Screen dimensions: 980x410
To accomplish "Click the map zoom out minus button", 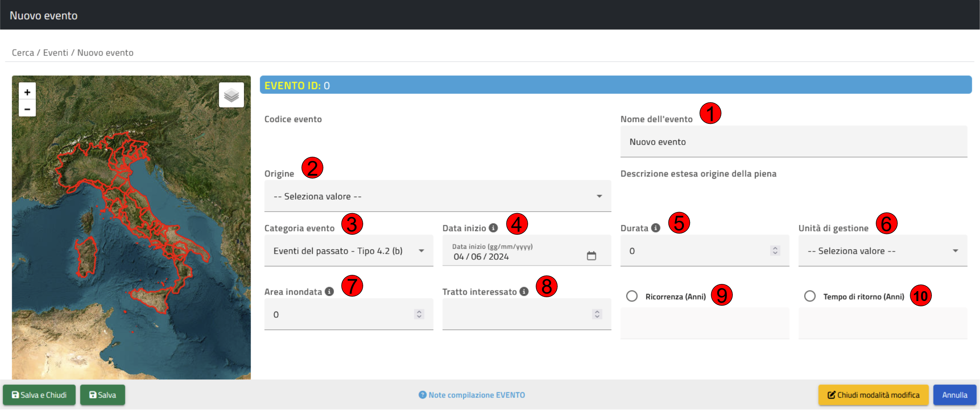I will 27,109.
